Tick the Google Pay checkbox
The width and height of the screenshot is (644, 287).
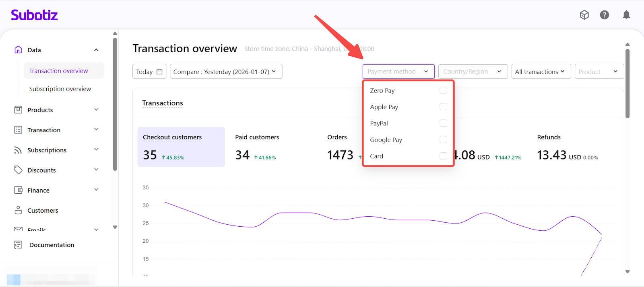click(x=443, y=139)
